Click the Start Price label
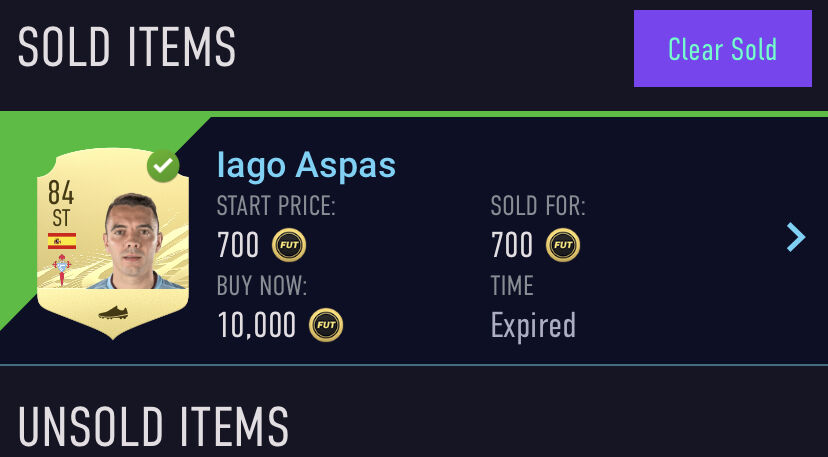 point(276,207)
